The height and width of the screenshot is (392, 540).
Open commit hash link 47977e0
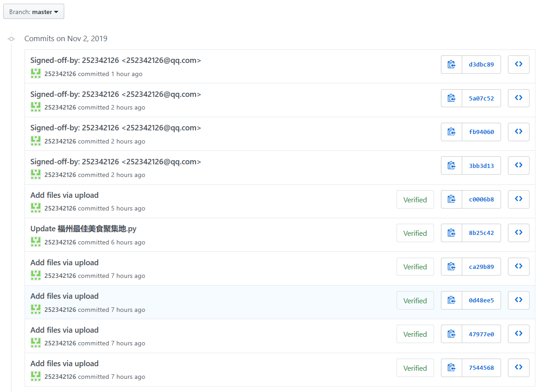[x=481, y=334]
